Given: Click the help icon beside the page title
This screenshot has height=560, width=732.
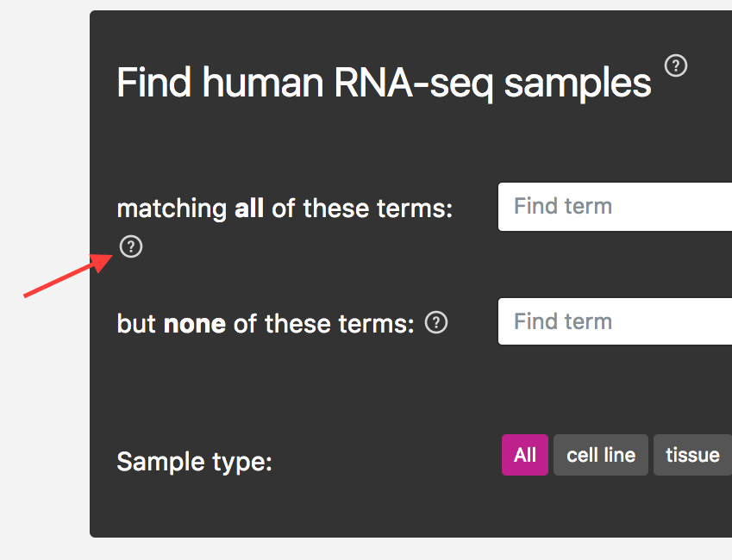Looking at the screenshot, I should (677, 65).
